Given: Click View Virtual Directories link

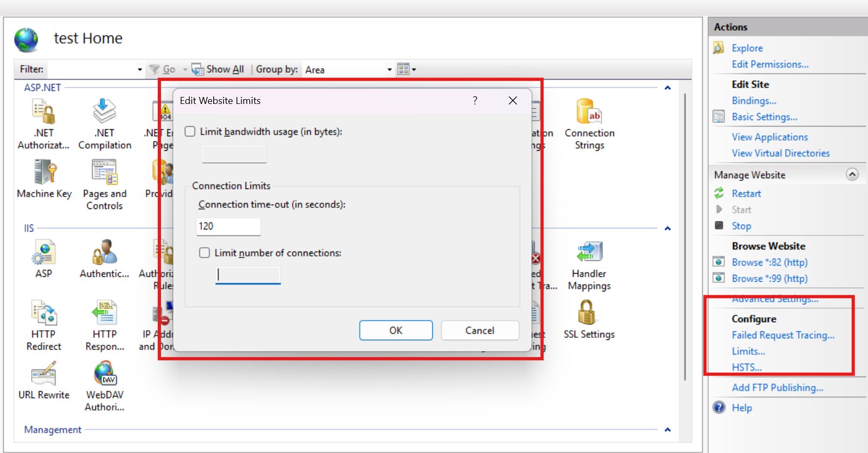Looking at the screenshot, I should 781,153.
